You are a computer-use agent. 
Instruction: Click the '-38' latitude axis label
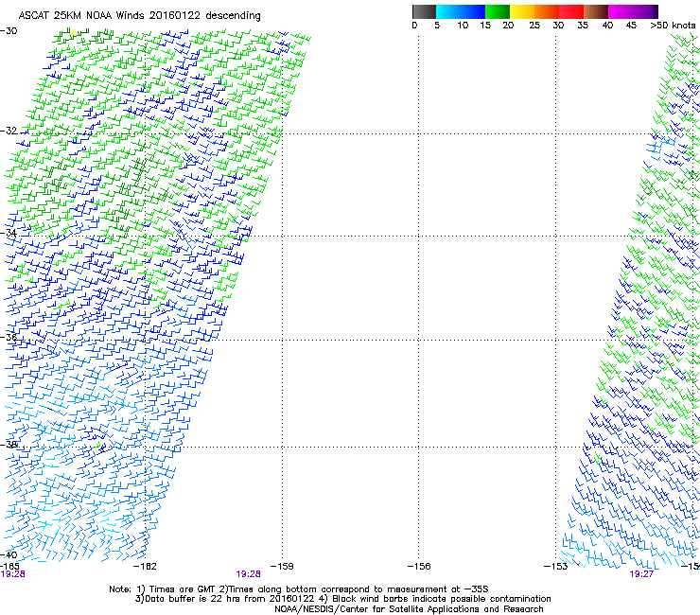[x=9, y=445]
